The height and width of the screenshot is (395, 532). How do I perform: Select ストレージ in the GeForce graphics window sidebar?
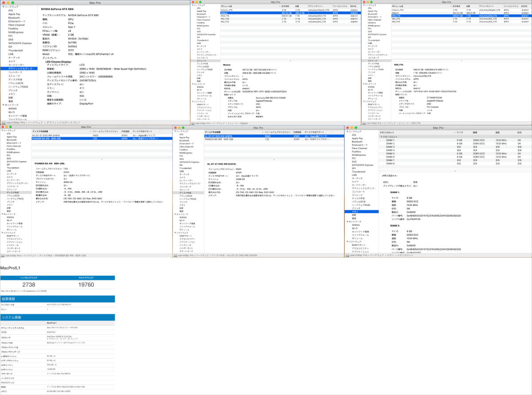coord(14,76)
